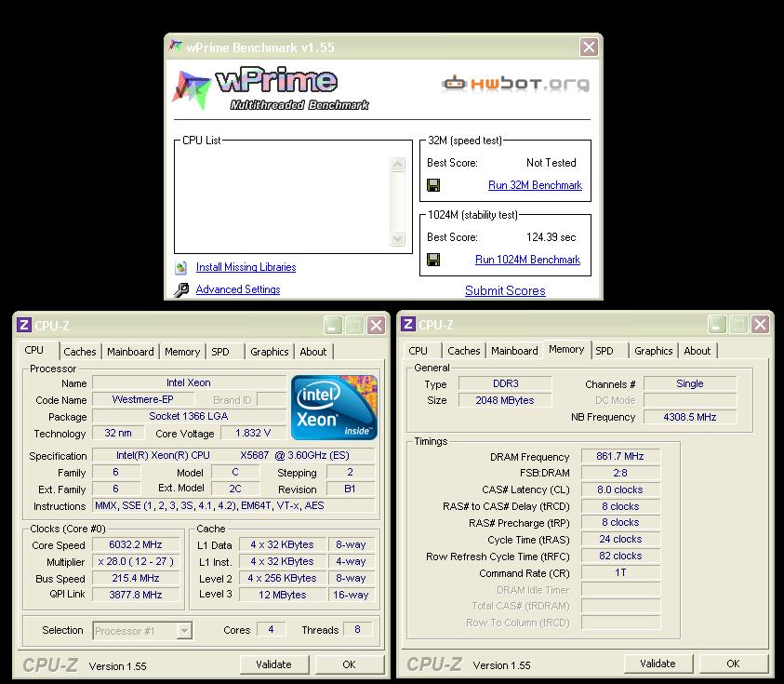Close the wPrime Benchmark window
The height and width of the screenshot is (684, 784).
click(x=589, y=47)
